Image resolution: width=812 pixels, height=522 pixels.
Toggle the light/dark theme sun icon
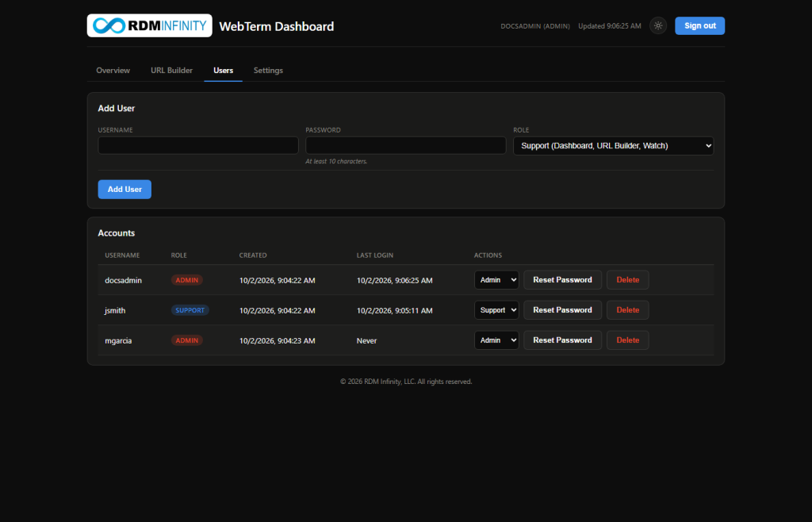pos(658,25)
